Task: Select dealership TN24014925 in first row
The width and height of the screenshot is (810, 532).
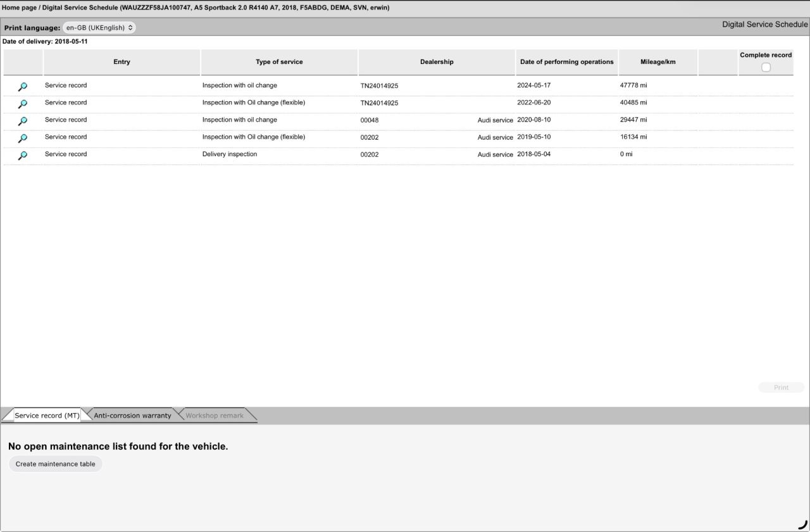Action: [380, 86]
